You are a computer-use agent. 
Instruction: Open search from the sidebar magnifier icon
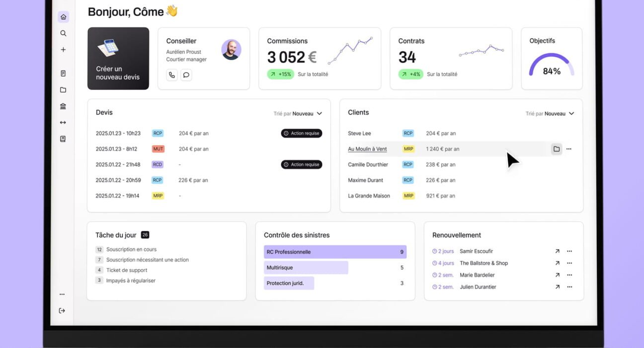(x=63, y=33)
